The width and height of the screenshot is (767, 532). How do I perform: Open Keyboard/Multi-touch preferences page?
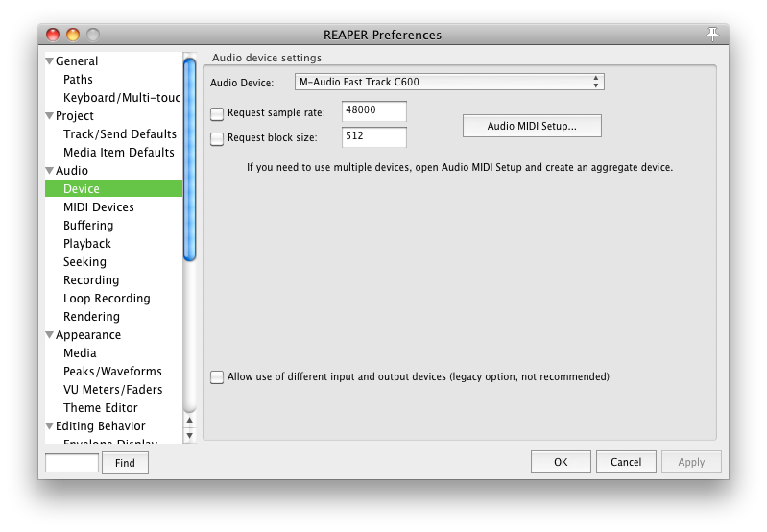click(122, 97)
